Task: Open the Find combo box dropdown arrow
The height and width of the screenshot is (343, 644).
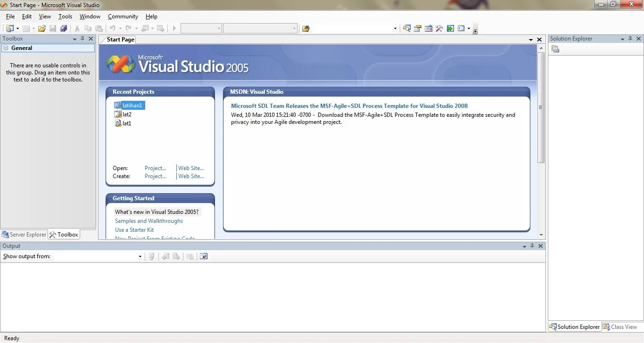Action: click(x=395, y=28)
